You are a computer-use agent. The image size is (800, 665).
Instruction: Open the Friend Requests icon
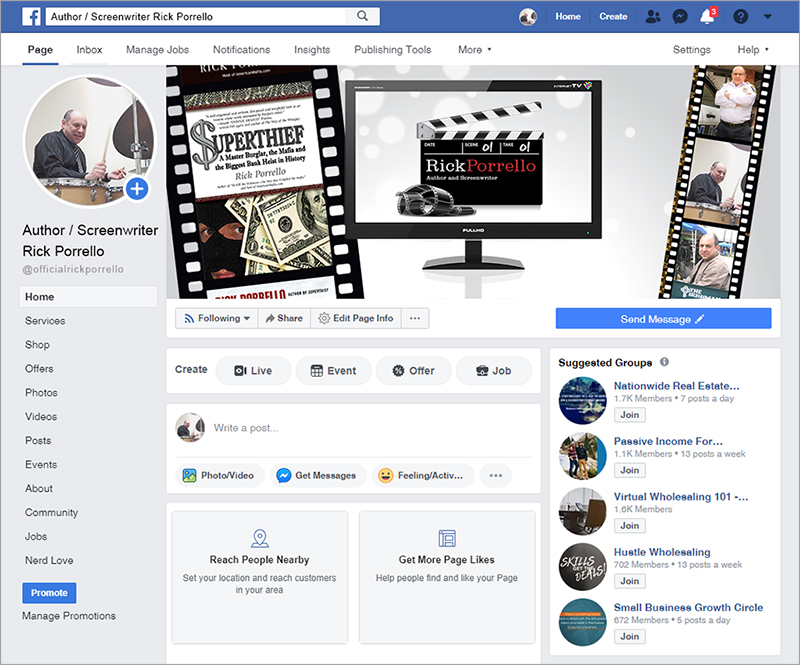654,17
